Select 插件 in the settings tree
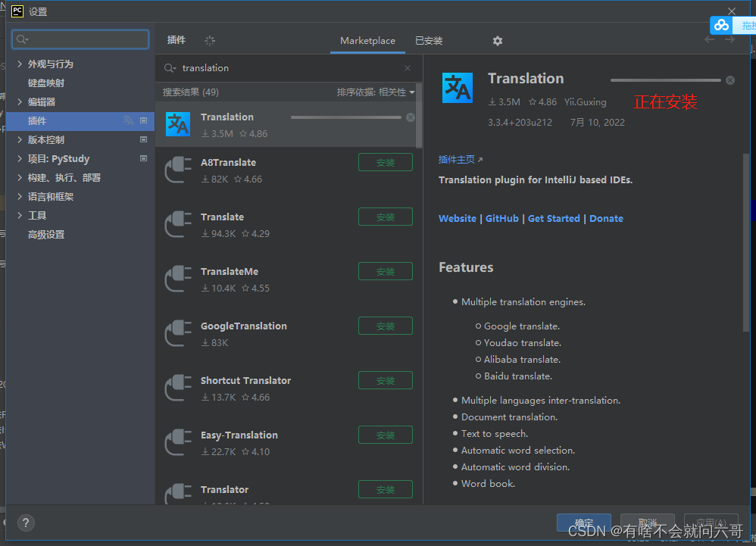Image resolution: width=756 pixels, height=546 pixels. pyautogui.click(x=80, y=121)
